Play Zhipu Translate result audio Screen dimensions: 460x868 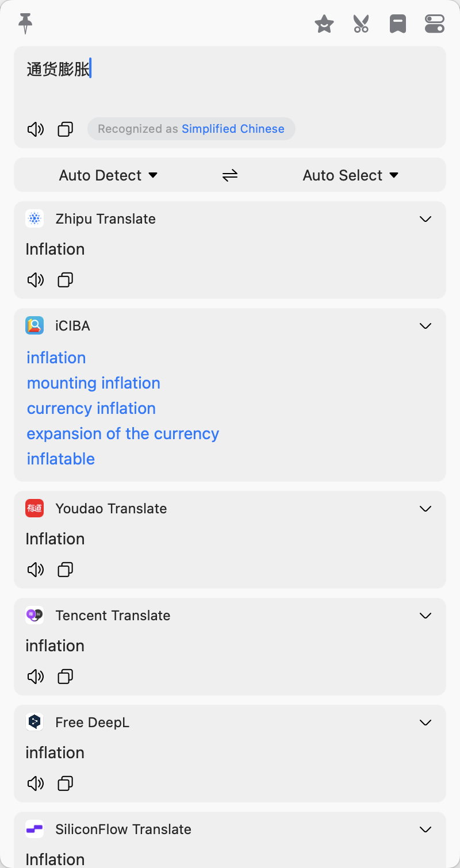pyautogui.click(x=36, y=280)
